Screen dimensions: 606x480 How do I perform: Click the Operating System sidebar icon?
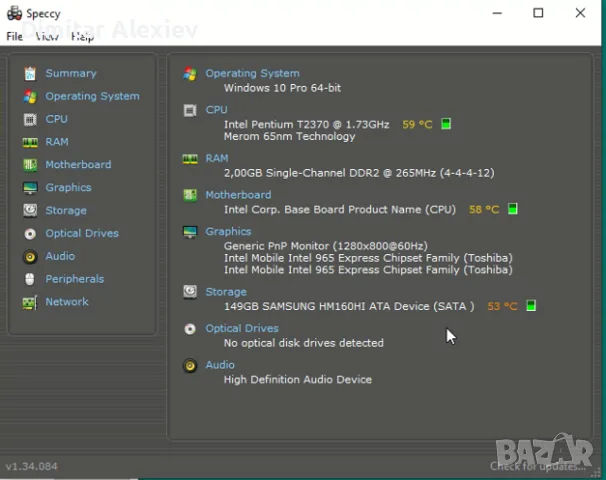point(30,96)
